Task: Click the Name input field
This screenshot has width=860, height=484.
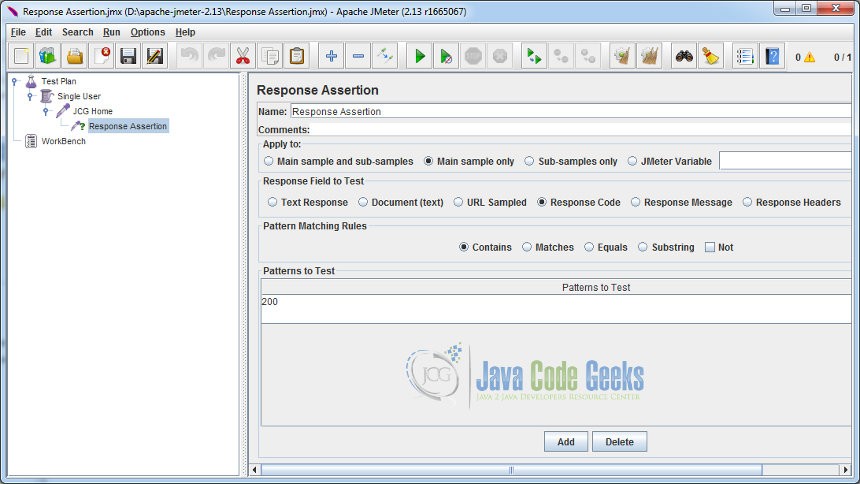Action: 570,111
